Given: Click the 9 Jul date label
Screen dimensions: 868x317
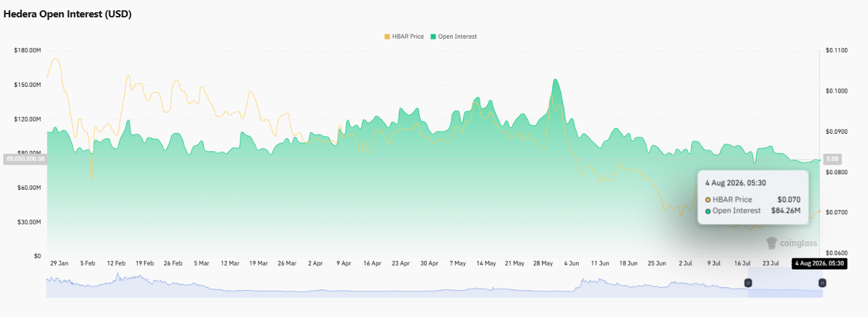Looking at the screenshot, I should pos(714,264).
